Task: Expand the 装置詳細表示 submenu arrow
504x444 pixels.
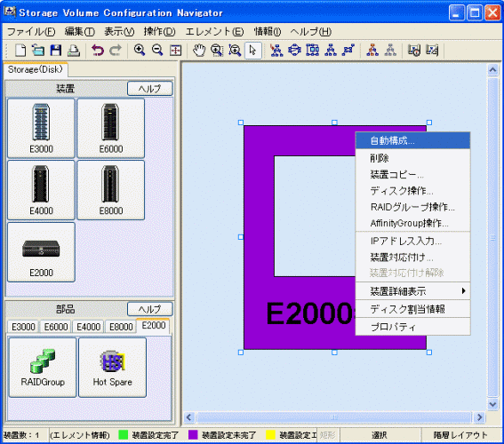Action: 463,291
